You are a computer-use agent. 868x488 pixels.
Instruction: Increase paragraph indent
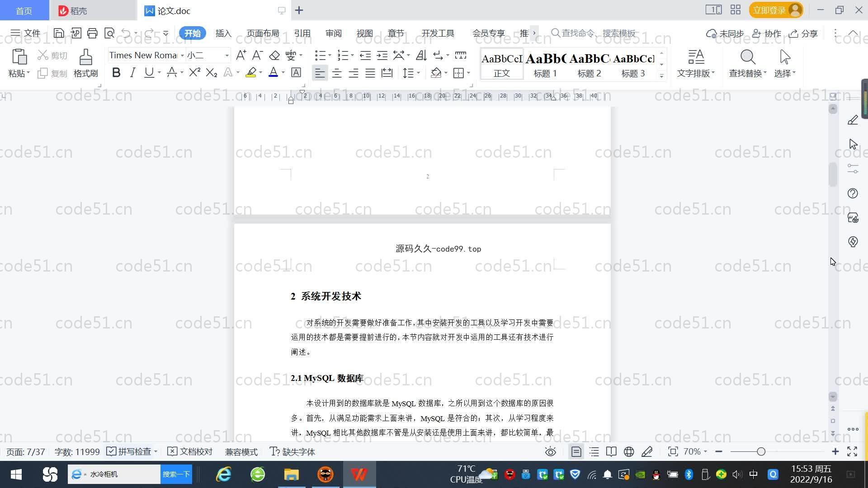(382, 55)
